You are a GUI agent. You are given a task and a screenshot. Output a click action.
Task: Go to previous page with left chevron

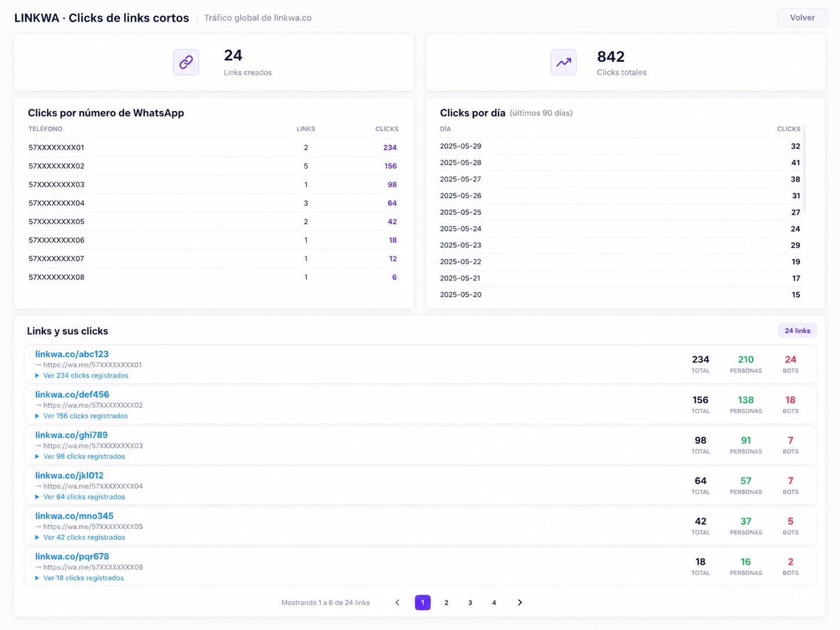point(397,603)
